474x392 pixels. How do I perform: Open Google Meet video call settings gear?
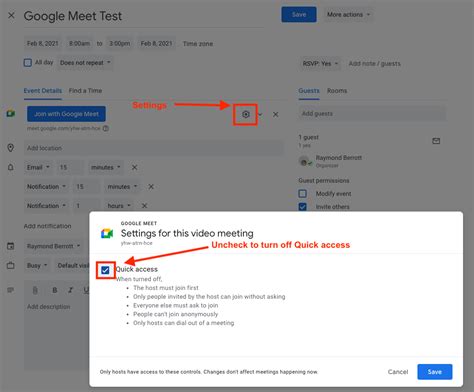tap(246, 114)
